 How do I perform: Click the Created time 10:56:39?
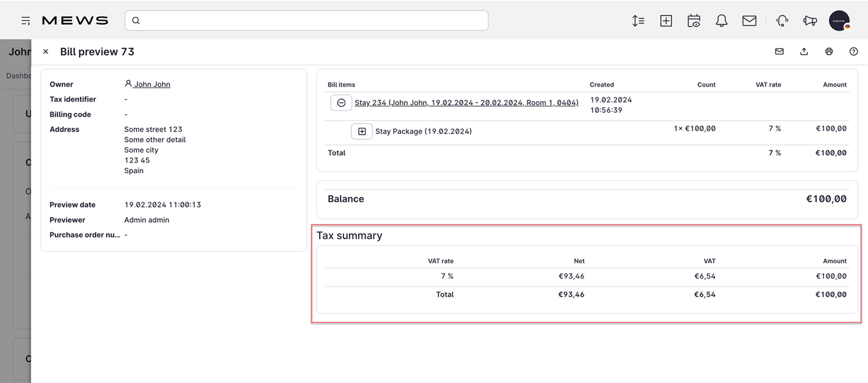[x=606, y=110]
